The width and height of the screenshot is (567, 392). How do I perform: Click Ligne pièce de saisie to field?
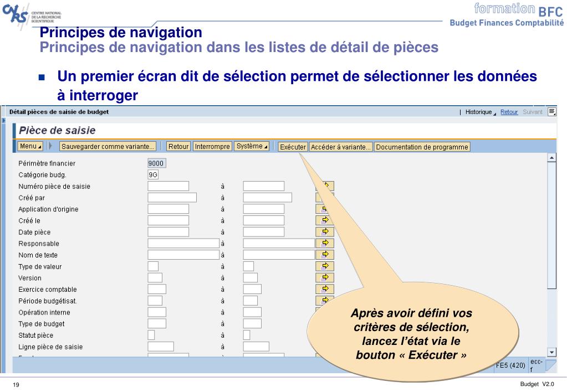point(256,347)
